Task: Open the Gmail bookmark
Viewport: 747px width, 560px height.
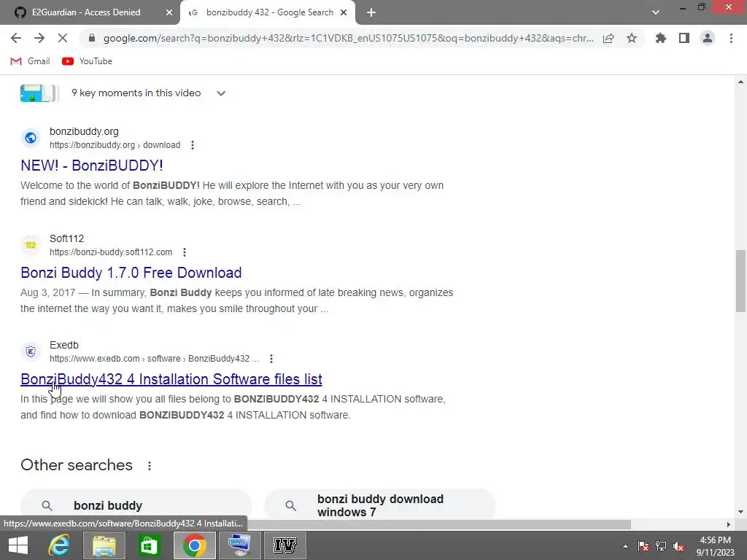Action: coord(30,61)
